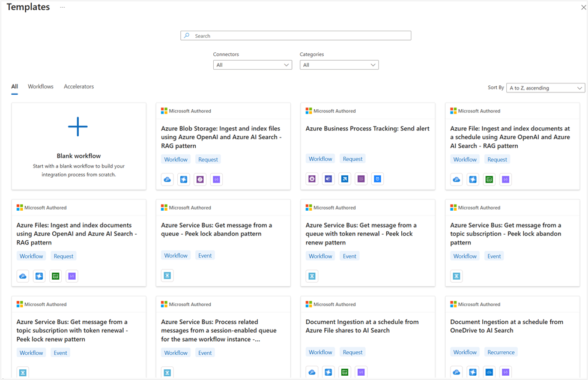Click Event tag on queue Peek lock abandon card
The height and width of the screenshot is (380, 588).
tap(205, 256)
